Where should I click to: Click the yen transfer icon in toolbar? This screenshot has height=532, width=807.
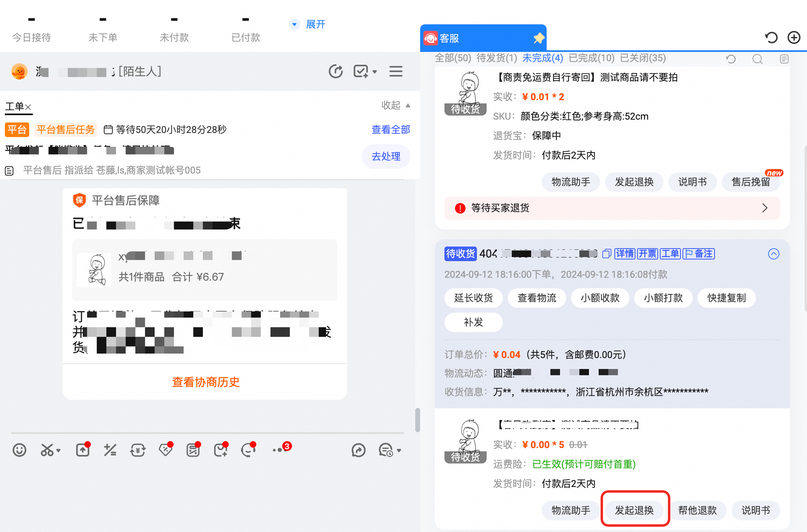tap(138, 450)
